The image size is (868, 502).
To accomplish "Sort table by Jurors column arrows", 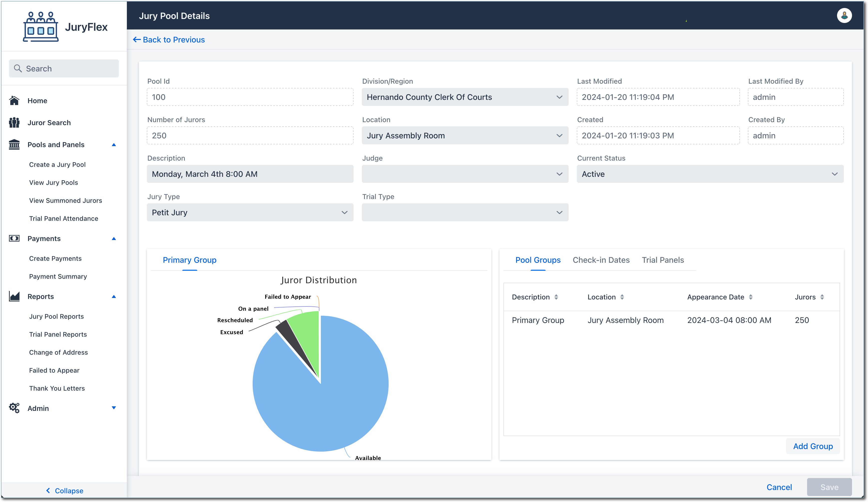I will pyautogui.click(x=822, y=297).
